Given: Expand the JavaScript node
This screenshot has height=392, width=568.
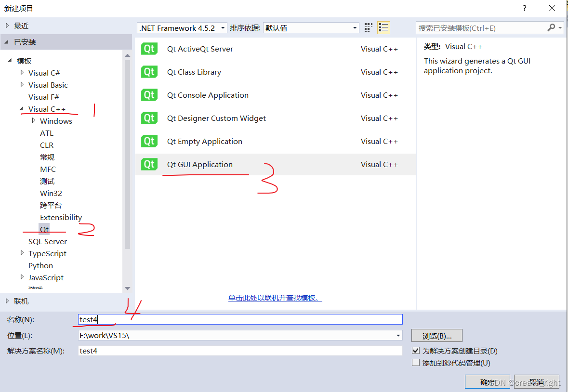Looking at the screenshot, I should coord(22,277).
